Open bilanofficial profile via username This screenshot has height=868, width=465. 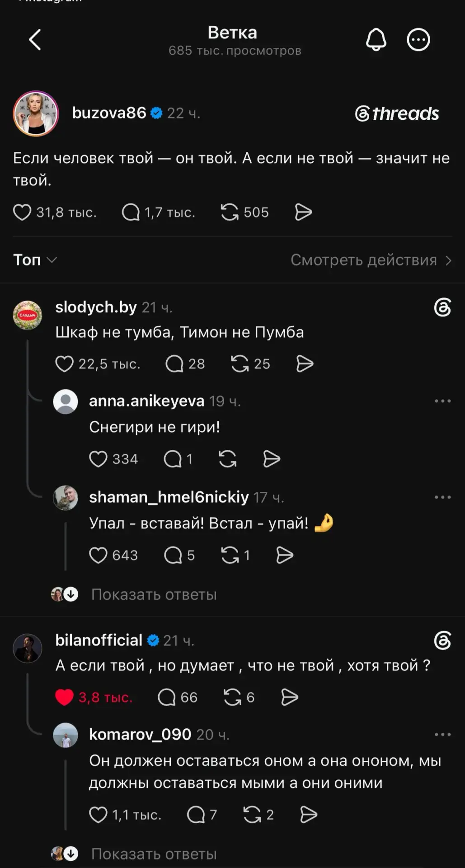pos(99,640)
